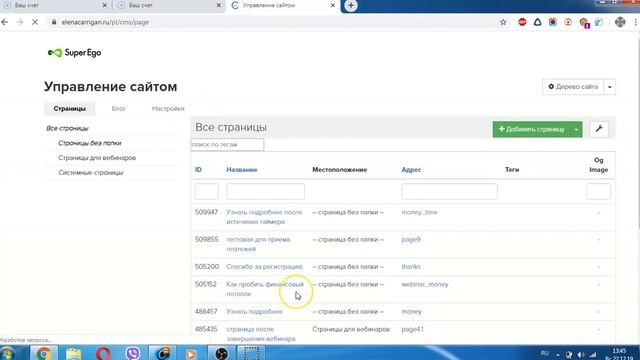Click the 'Дерево сайта' button
This screenshot has height=360, width=640.
573,87
